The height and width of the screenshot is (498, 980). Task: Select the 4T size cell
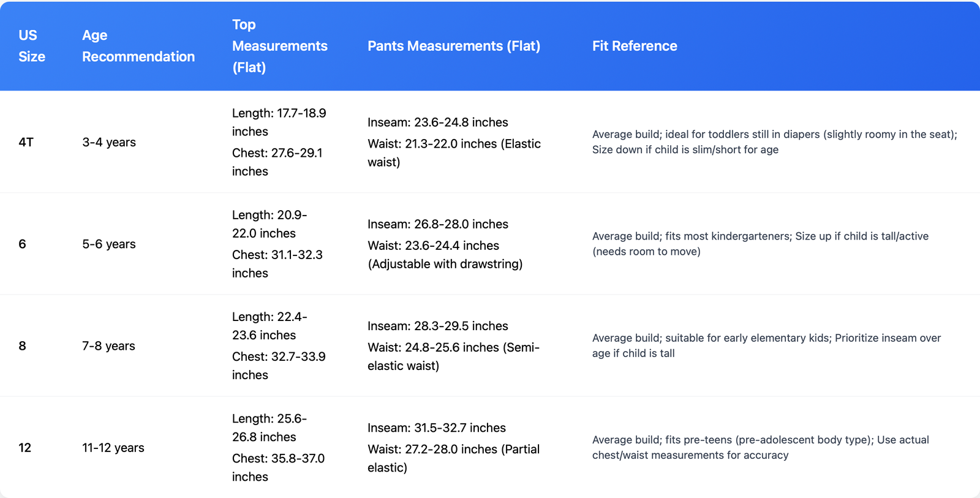pyautogui.click(x=26, y=142)
